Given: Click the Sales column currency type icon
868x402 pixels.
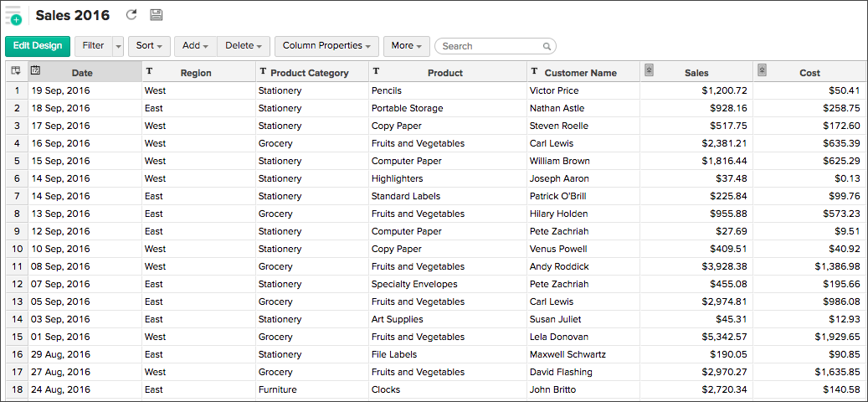Looking at the screenshot, I should (x=649, y=71).
